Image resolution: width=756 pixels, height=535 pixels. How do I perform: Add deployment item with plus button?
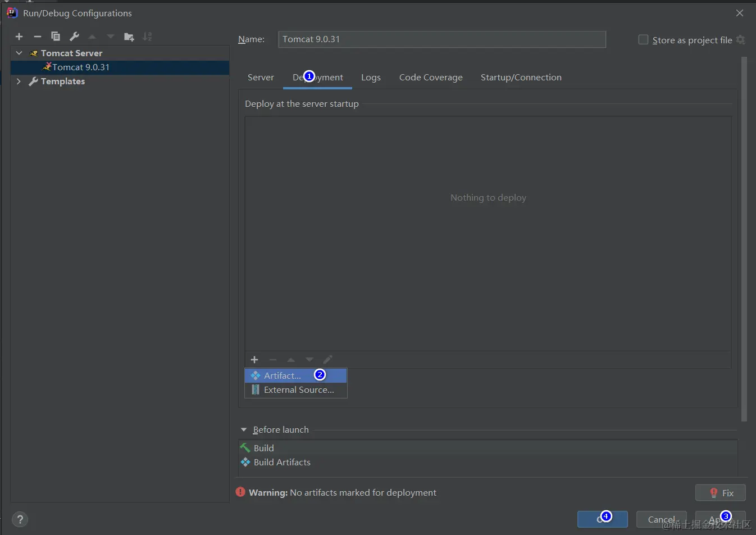tap(254, 360)
